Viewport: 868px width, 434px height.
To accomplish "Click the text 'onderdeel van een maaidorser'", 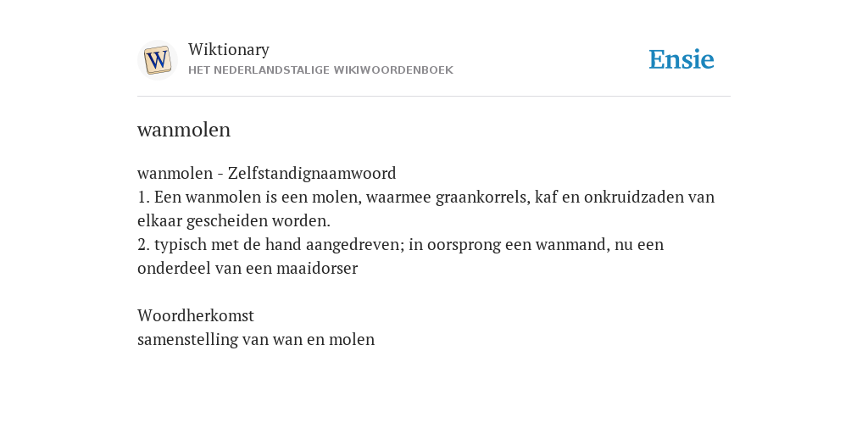I will click(248, 269).
